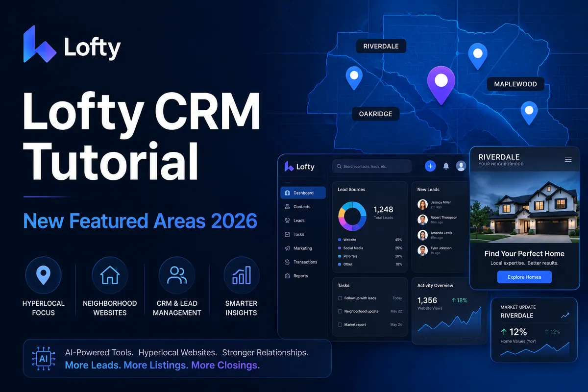Image resolution: width=588 pixels, height=392 pixels.
Task: Click the 'Market Update' card title
Action: (518, 307)
